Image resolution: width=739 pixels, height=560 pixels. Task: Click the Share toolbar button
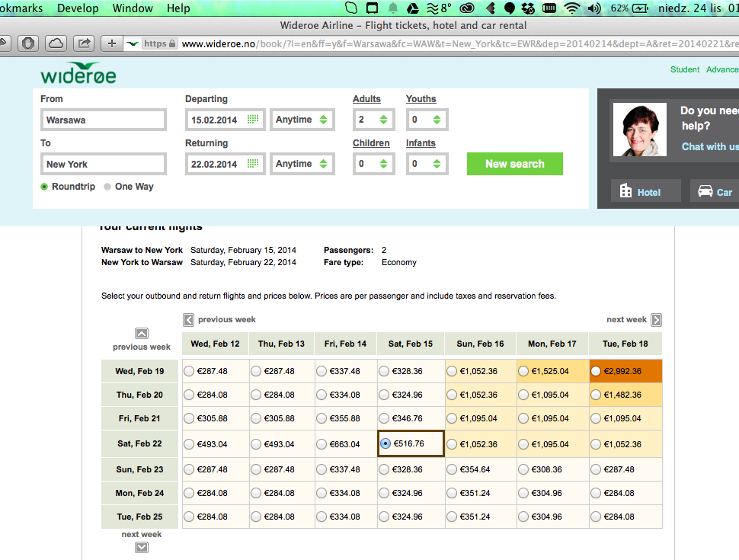[x=84, y=43]
